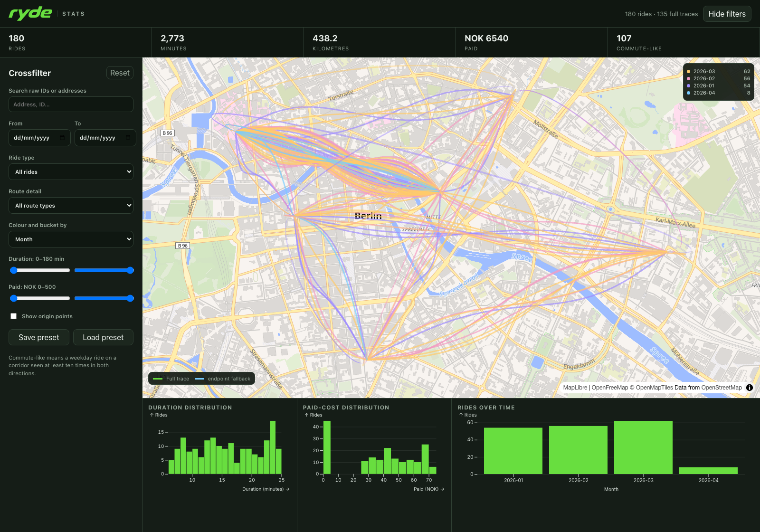
Task: Click the 2026-02 bar in Rides over time
Action: 579,450
